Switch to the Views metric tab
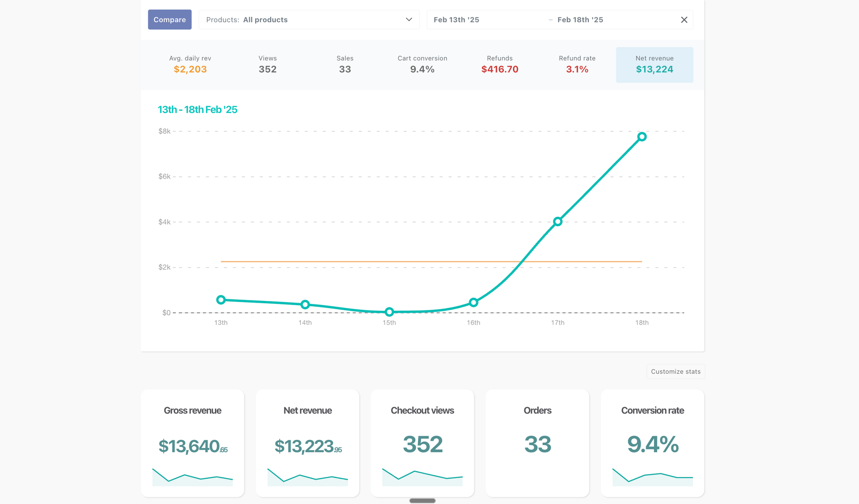The width and height of the screenshot is (859, 504). 267,64
